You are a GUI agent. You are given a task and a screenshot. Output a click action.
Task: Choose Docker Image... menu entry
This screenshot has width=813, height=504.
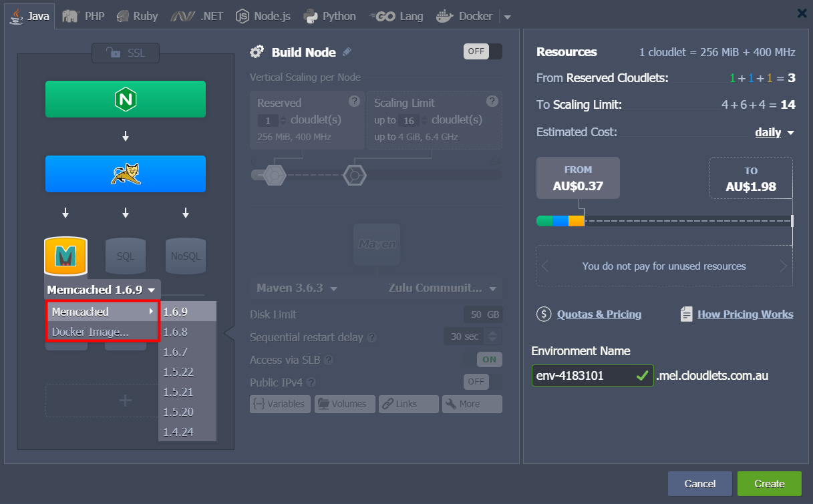click(x=102, y=332)
